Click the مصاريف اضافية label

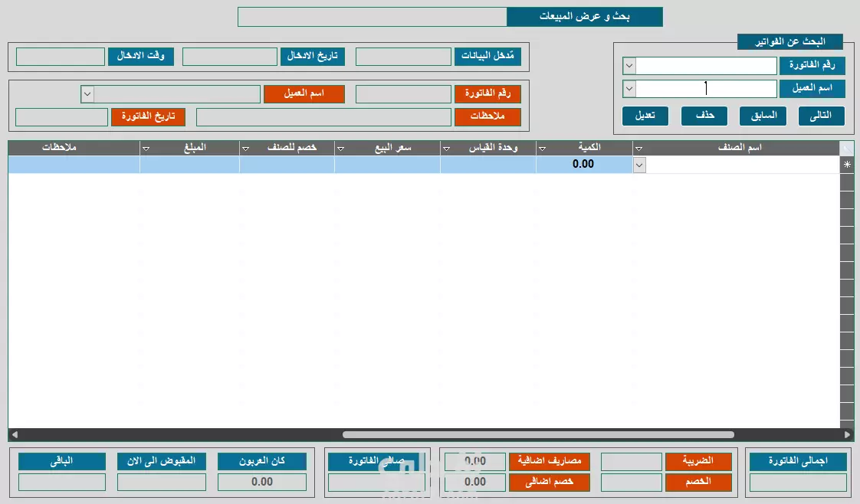coord(550,461)
